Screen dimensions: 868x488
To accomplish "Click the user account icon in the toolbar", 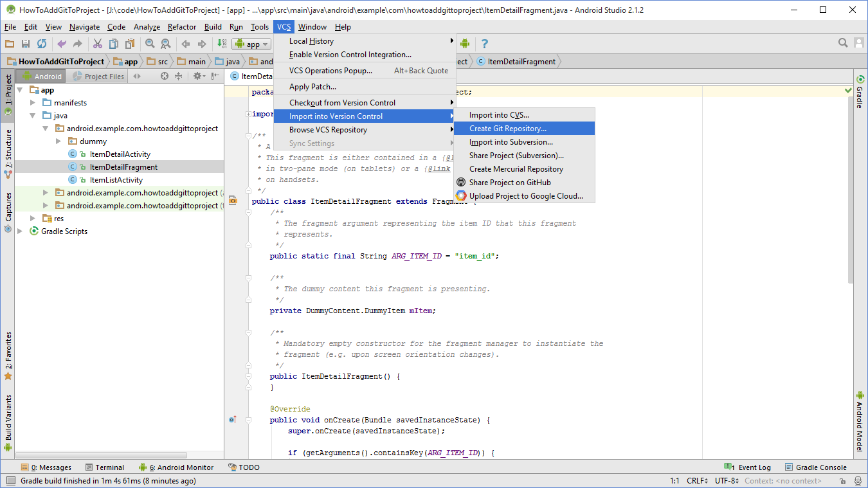I will (859, 43).
